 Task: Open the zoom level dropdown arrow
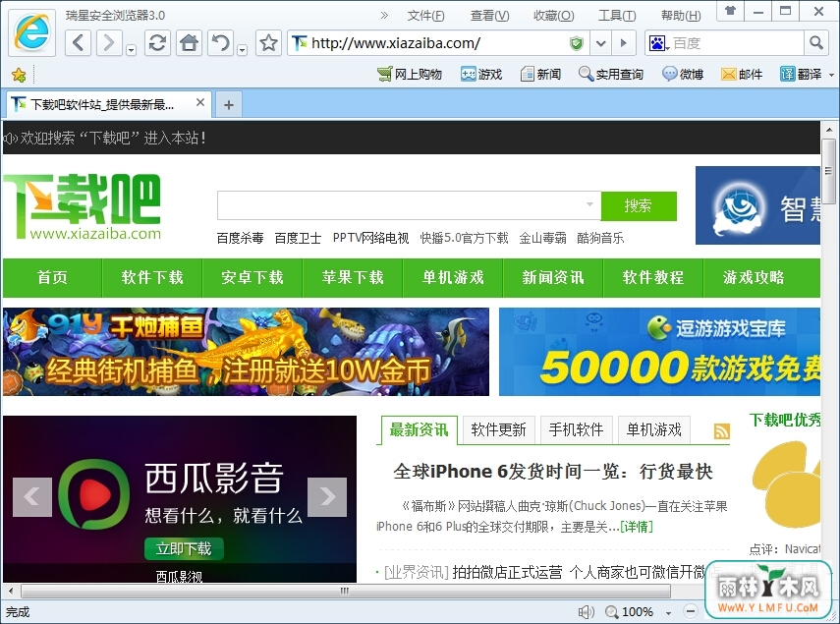[669, 612]
